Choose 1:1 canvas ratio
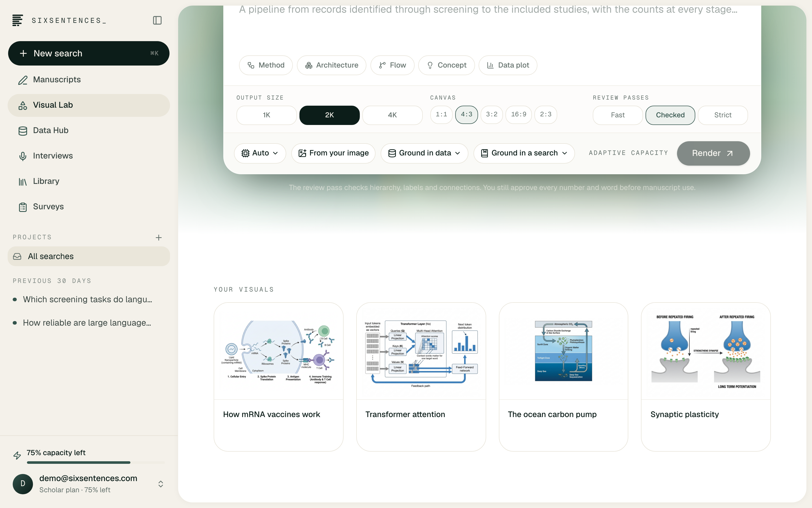Screen dimensions: 812x508 (441, 115)
